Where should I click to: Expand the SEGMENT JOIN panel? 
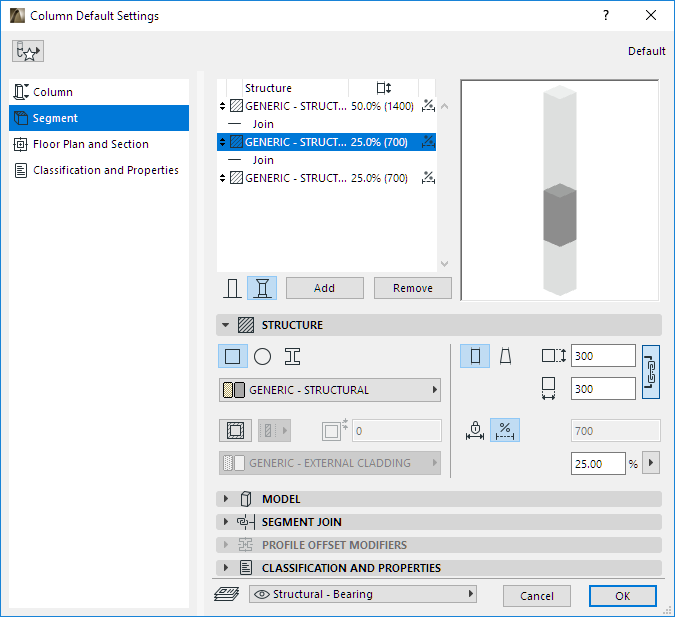(x=439, y=522)
